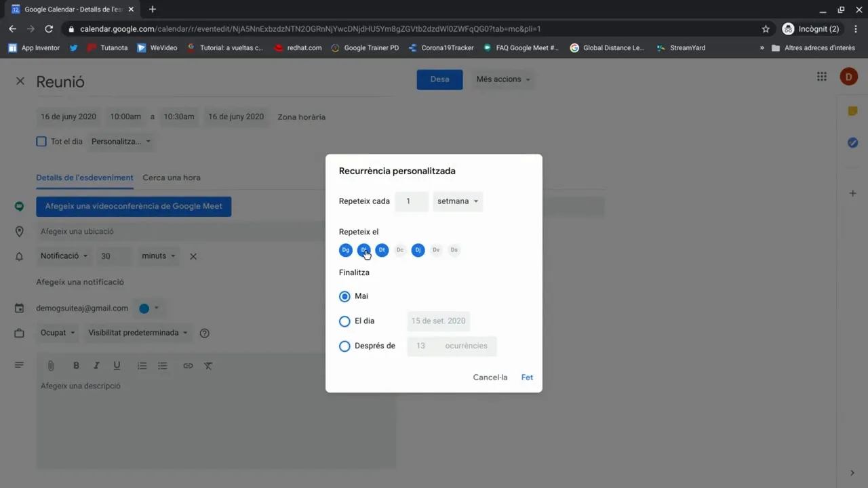
Task: Click 'Afegeix una notificació' link
Action: [x=80, y=282]
